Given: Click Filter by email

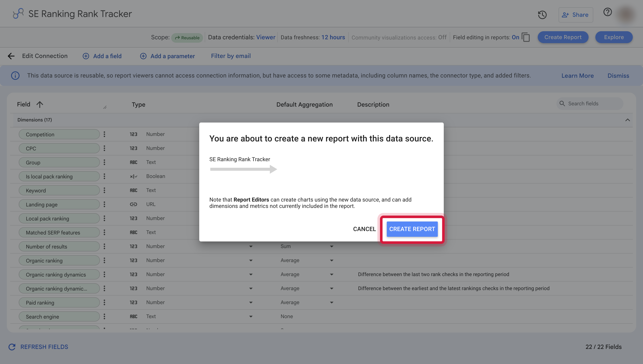Looking at the screenshot, I should pyautogui.click(x=231, y=56).
